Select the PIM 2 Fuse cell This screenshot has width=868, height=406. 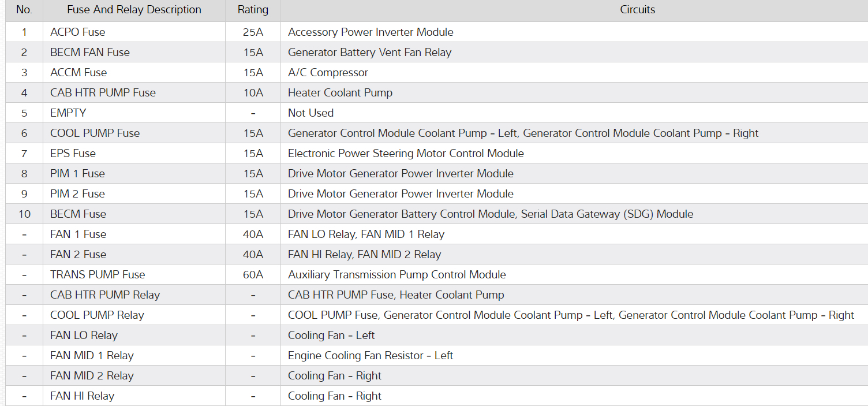pos(77,193)
